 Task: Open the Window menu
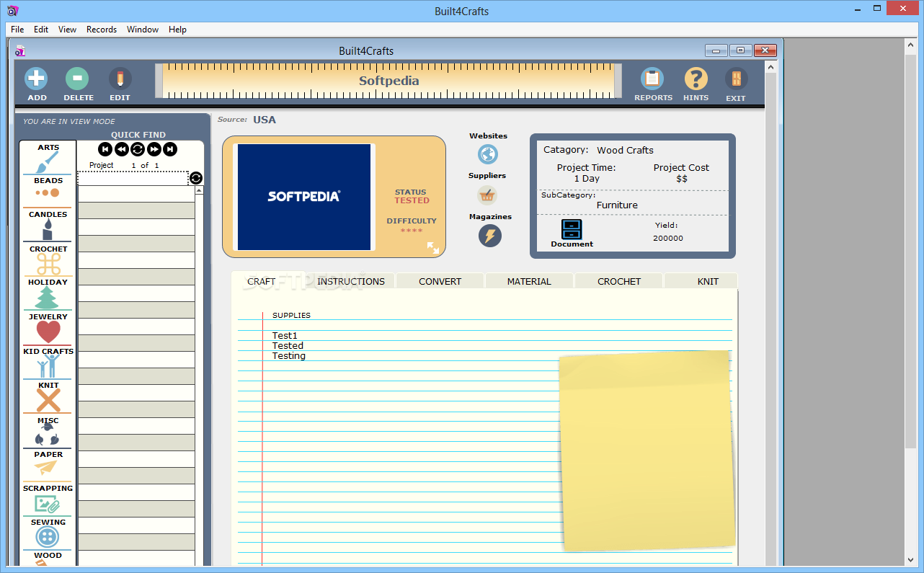(x=143, y=30)
